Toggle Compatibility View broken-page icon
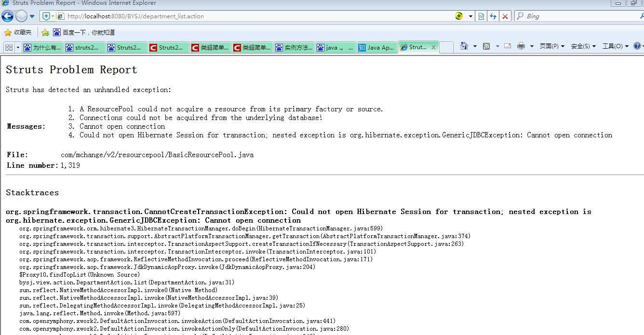This screenshot has height=335, width=644. (481, 16)
